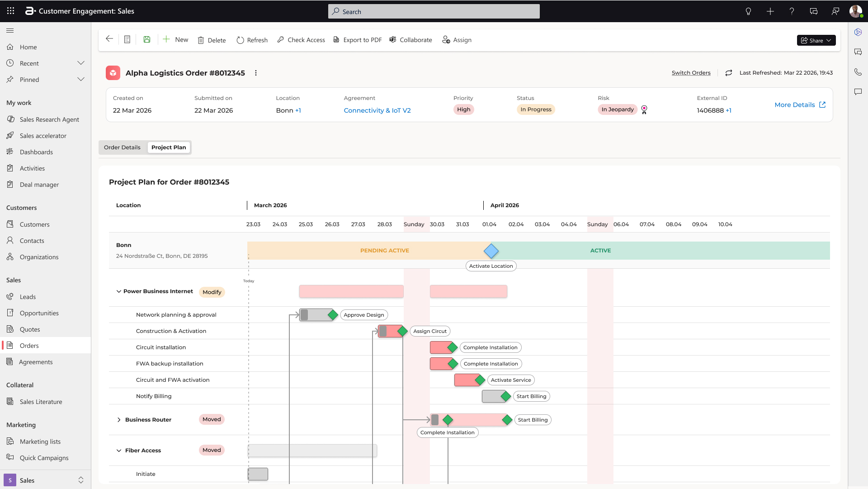This screenshot has width=868, height=489.
Task: Click the phone icon in right rail
Action: coord(858,72)
